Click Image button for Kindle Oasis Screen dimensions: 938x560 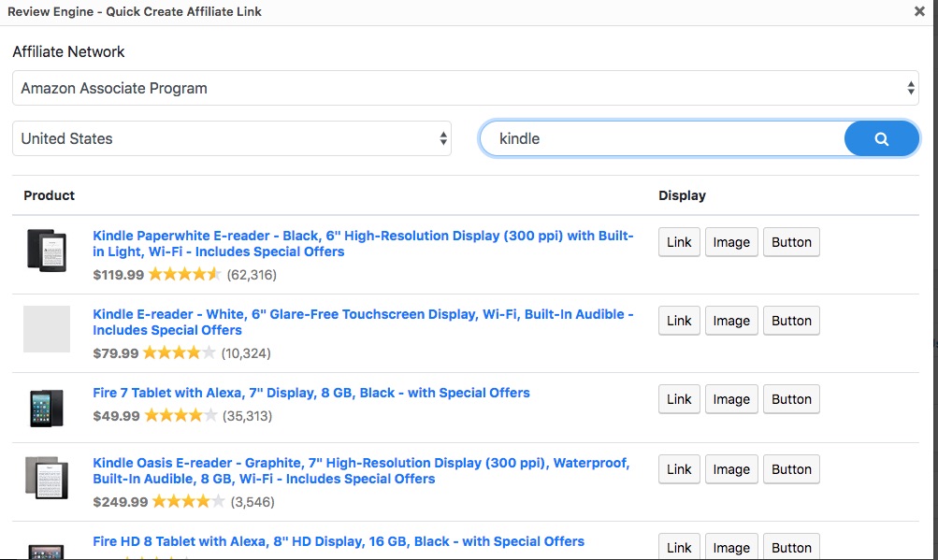[x=731, y=469]
